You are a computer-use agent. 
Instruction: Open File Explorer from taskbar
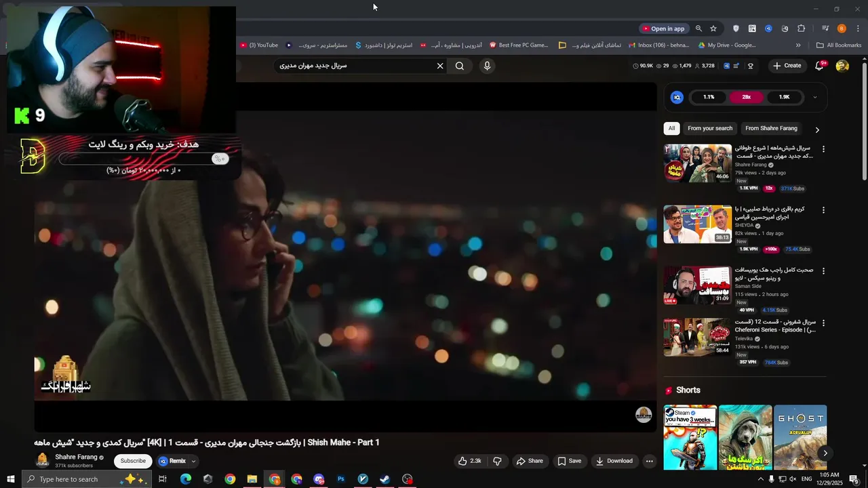[252, 479]
